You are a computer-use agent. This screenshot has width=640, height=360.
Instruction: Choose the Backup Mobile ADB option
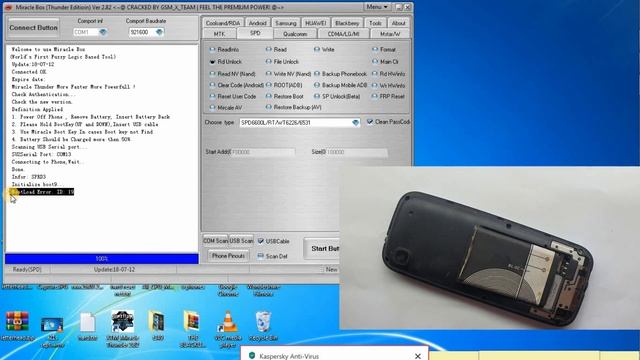click(340, 85)
